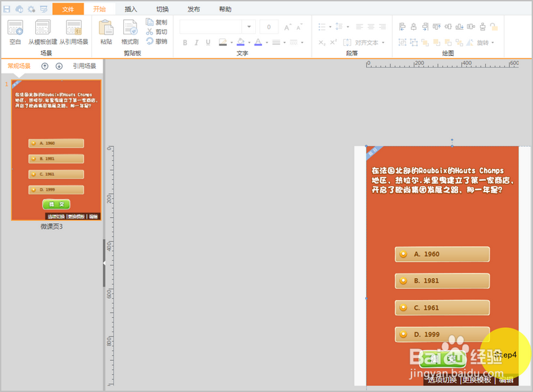Viewport: 533px width, 392px height.
Task: Click the highlight color swatch
Action: click(223, 42)
